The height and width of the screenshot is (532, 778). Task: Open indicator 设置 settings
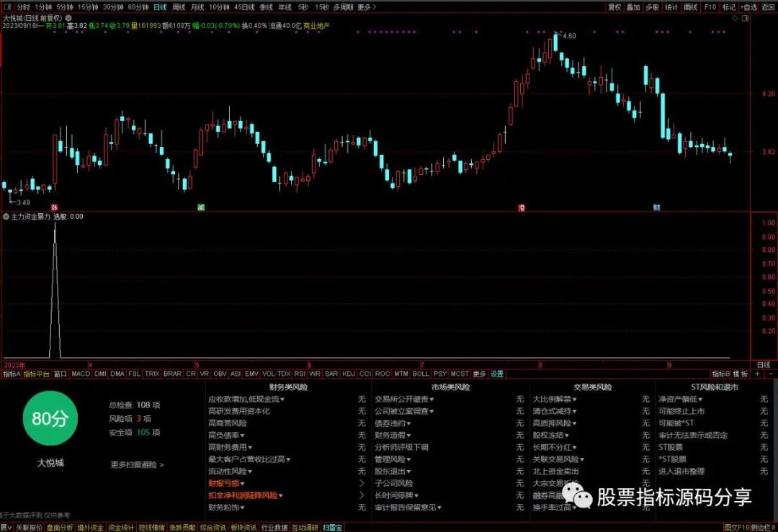pos(497,374)
